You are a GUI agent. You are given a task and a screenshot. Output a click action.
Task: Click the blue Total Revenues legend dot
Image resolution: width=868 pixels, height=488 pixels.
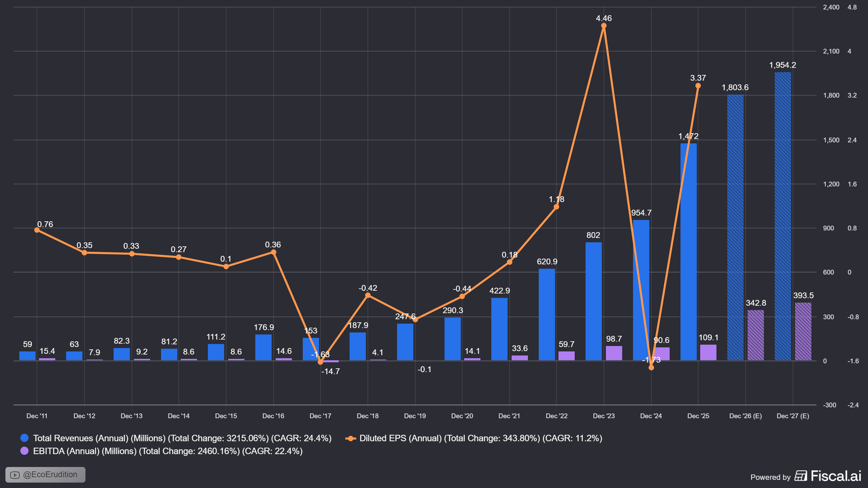click(24, 438)
